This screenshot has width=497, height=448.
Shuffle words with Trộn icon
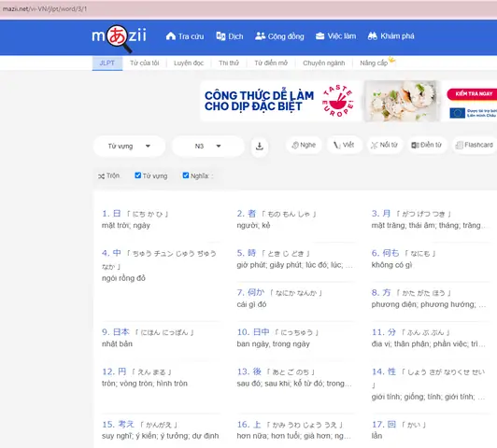[x=101, y=176]
